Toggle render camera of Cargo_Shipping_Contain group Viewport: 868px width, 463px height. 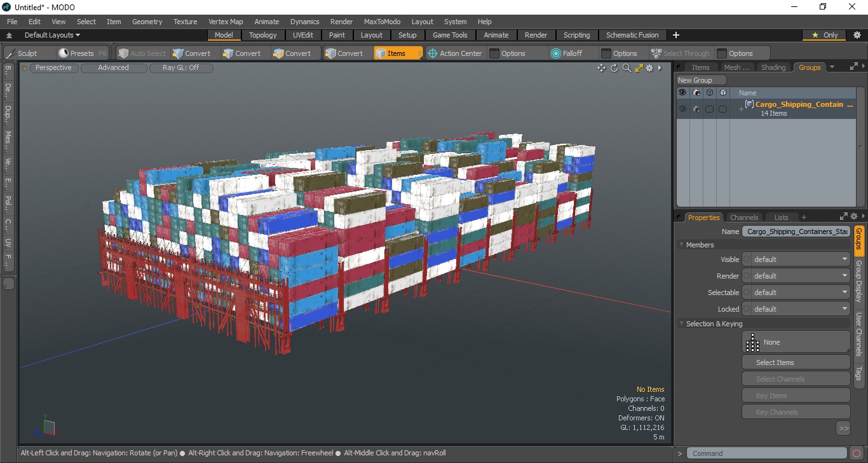click(x=696, y=109)
